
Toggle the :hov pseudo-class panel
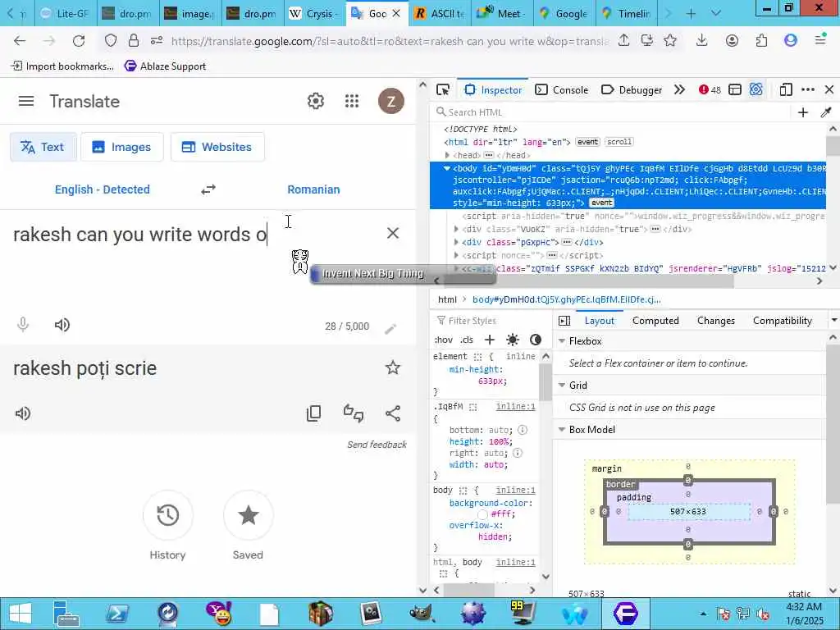point(444,340)
